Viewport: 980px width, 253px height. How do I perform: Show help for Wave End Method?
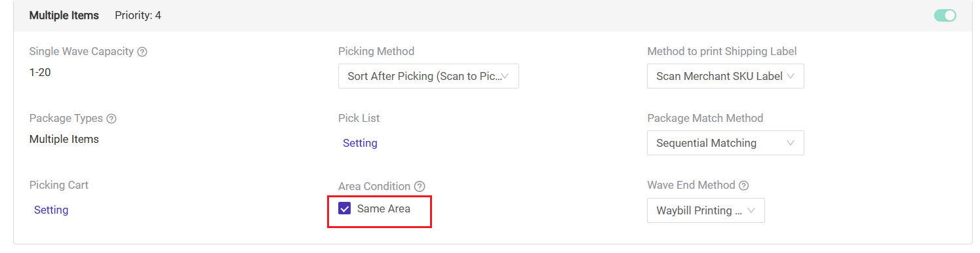click(743, 185)
